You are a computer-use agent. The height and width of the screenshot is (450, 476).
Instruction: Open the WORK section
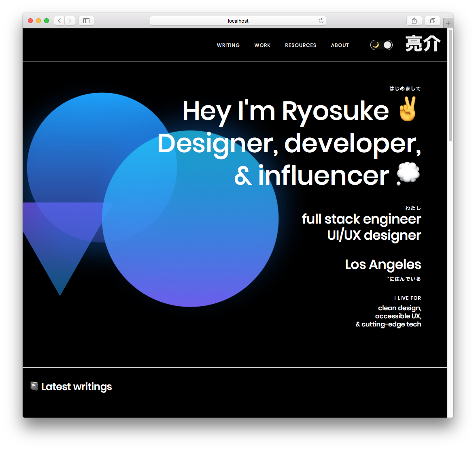click(262, 45)
